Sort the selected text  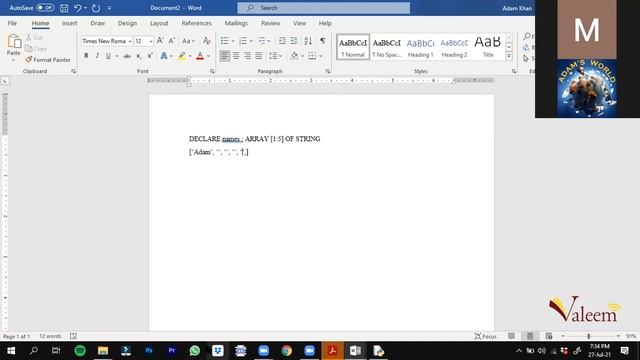pos(308,41)
